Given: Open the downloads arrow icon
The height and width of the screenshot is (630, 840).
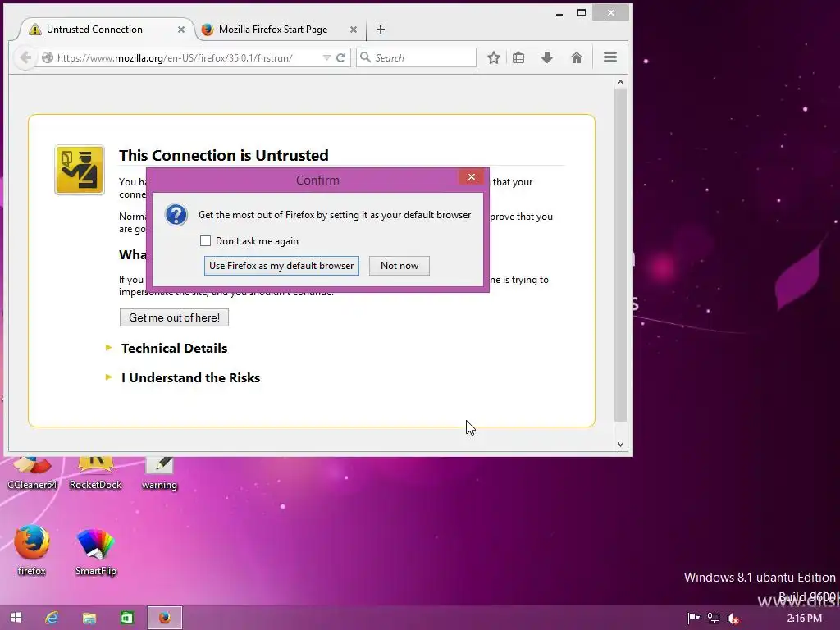Looking at the screenshot, I should point(547,57).
